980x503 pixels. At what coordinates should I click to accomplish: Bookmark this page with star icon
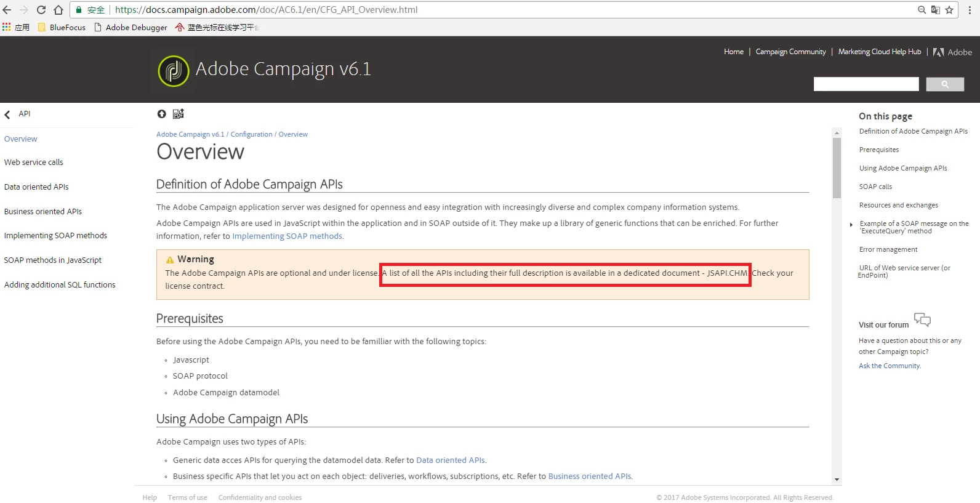(x=949, y=10)
